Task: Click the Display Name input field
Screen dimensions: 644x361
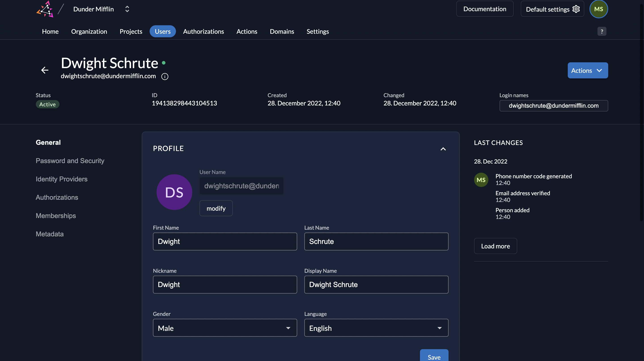Action: [x=376, y=285]
